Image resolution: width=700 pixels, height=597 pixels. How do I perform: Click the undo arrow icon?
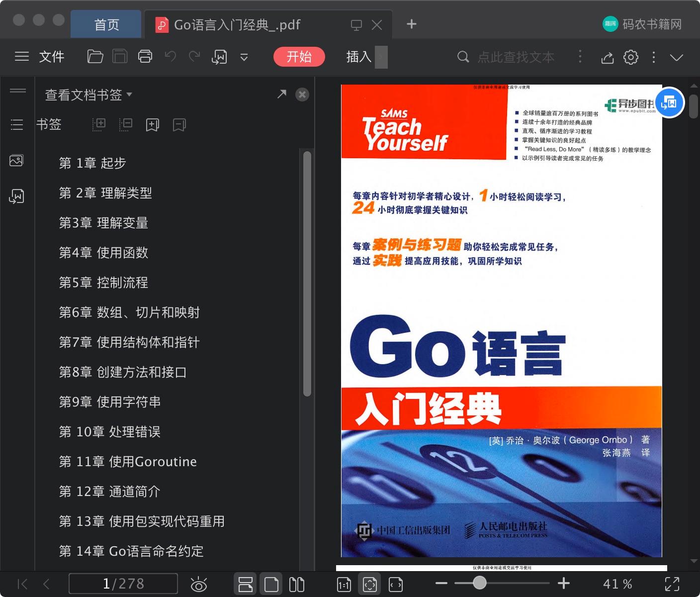click(x=171, y=56)
